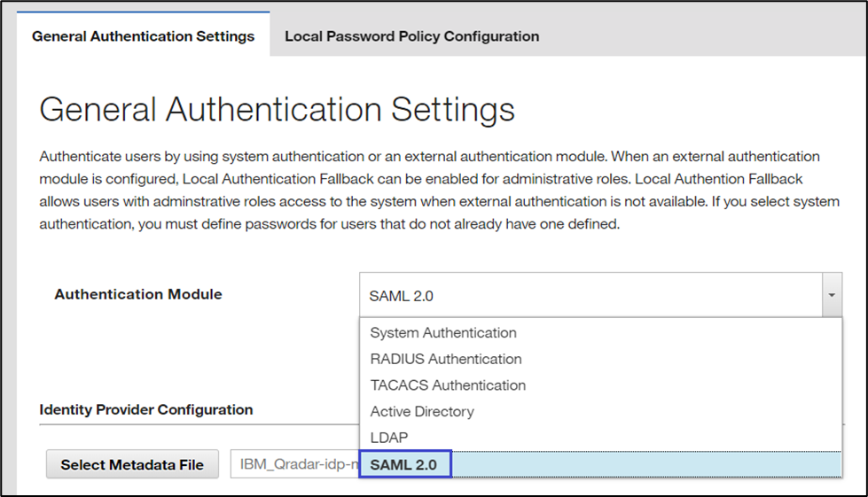
Task: Click the Identity Provider Configuration section heading
Action: pyautogui.click(x=146, y=409)
